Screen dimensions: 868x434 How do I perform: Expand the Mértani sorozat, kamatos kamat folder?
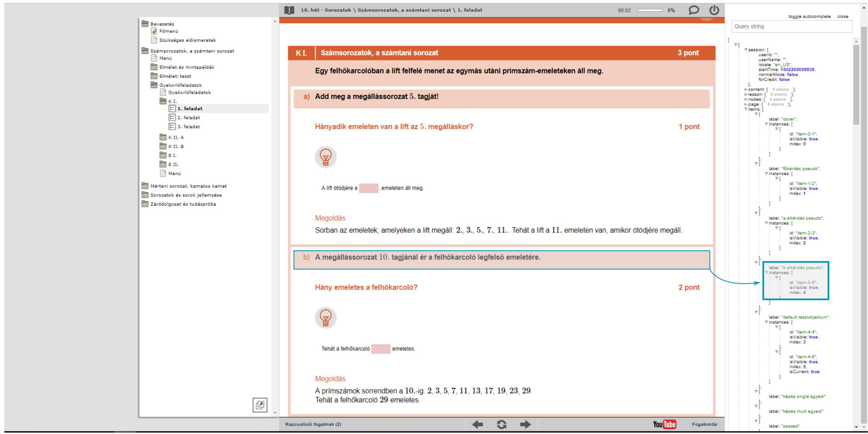point(188,186)
